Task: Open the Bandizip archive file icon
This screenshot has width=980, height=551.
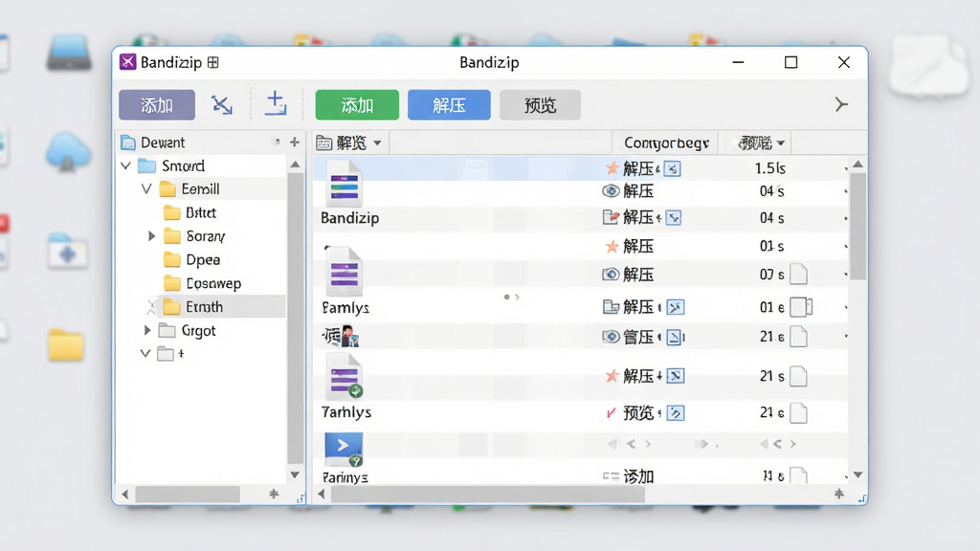Action: tap(345, 184)
